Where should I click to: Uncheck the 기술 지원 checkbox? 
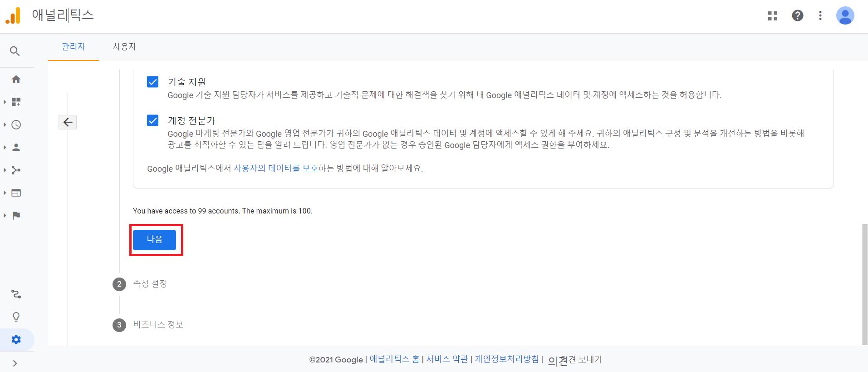pyautogui.click(x=153, y=82)
